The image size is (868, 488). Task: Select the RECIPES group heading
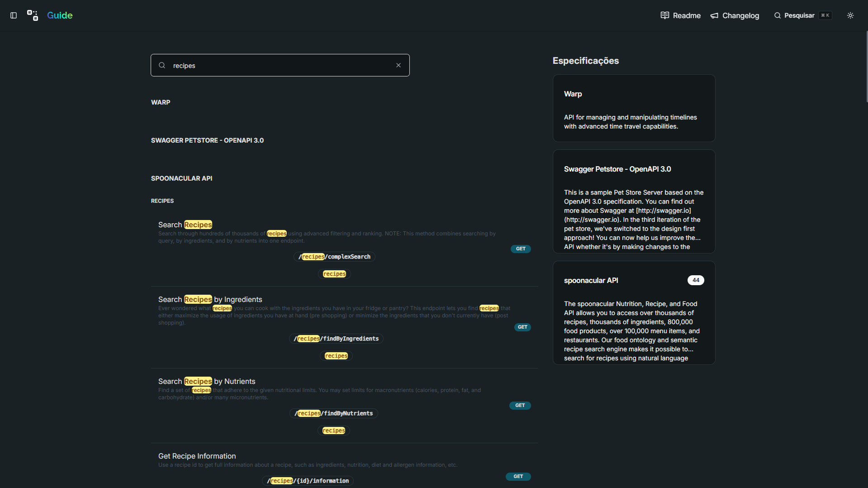tap(162, 201)
